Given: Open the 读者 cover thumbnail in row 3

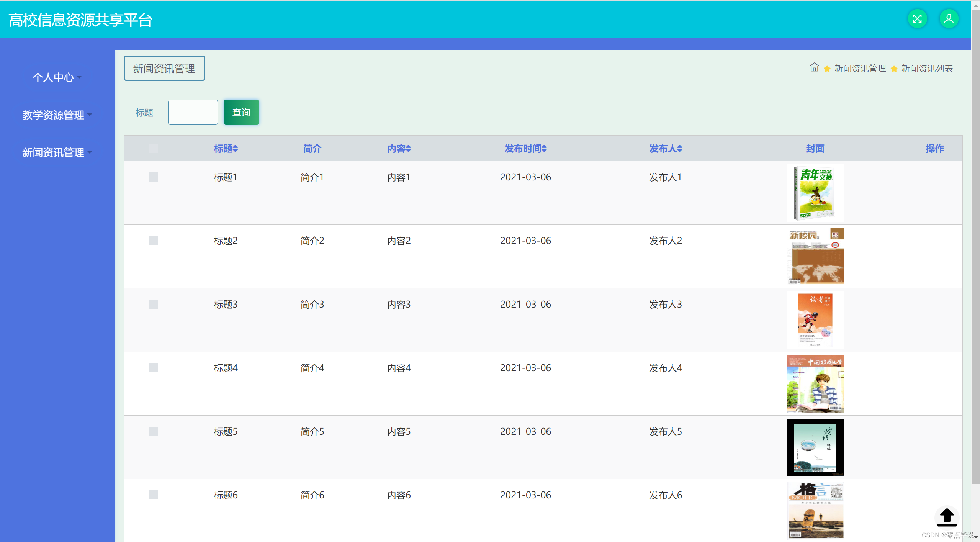Looking at the screenshot, I should pos(815,320).
